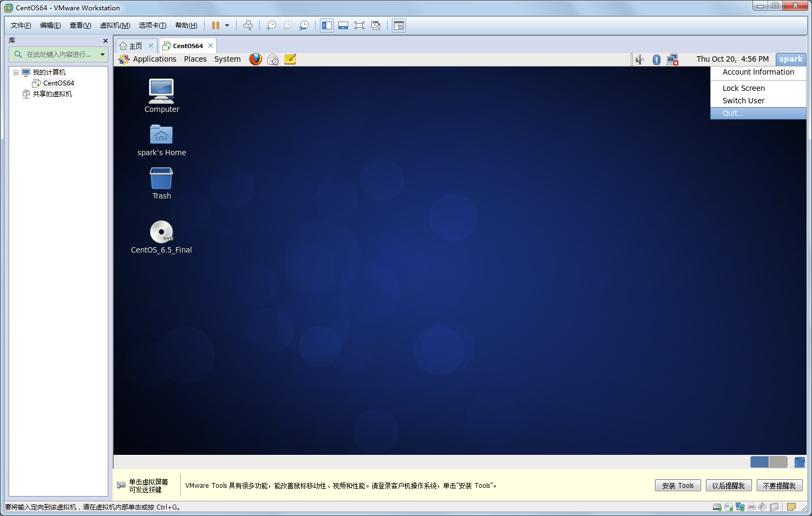The width and height of the screenshot is (812, 516).
Task: Switch to the second gray workspace
Action: click(778, 462)
